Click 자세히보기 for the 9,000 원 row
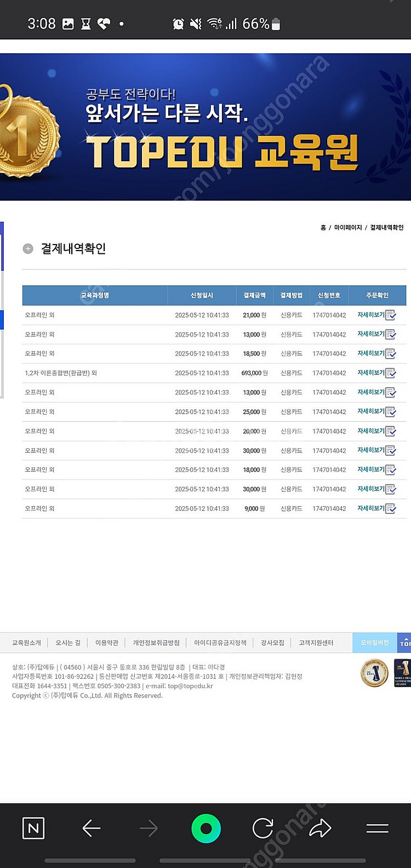411x868 pixels. coord(371,508)
